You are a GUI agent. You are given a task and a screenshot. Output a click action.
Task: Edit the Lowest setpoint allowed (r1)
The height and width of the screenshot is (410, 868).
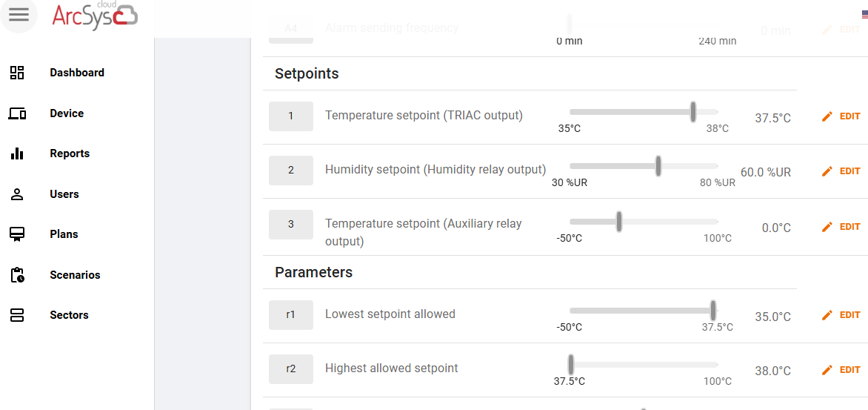coord(841,314)
